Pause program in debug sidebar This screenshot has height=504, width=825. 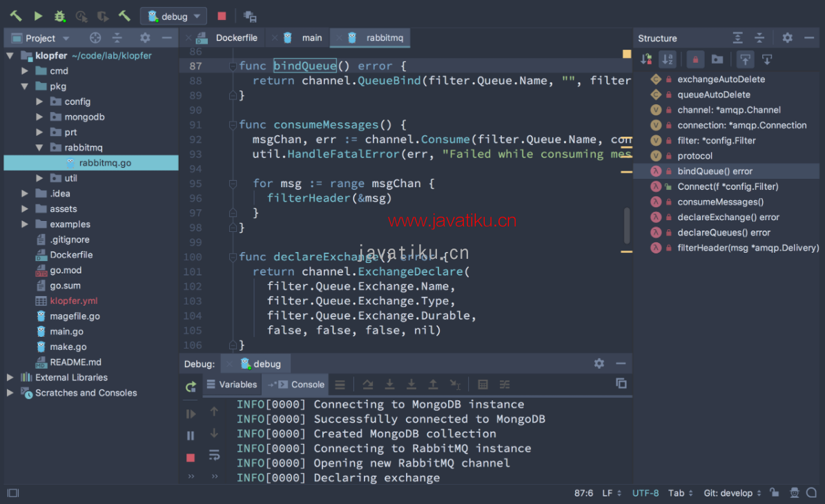191,436
